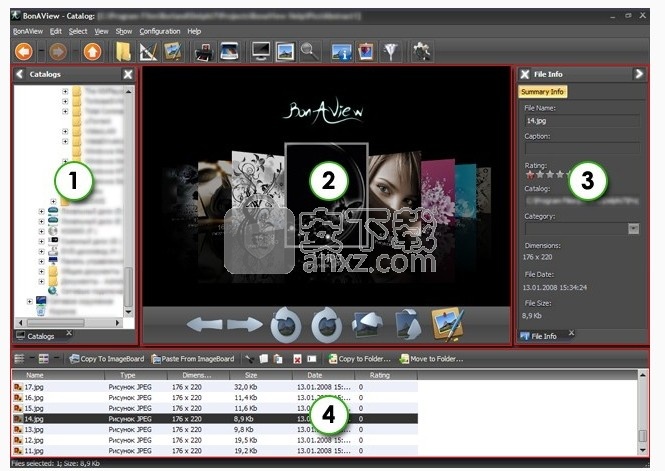Collapse the Catalogs panel with its left chevron
Viewport: 665px width, 471px height.
(20, 74)
